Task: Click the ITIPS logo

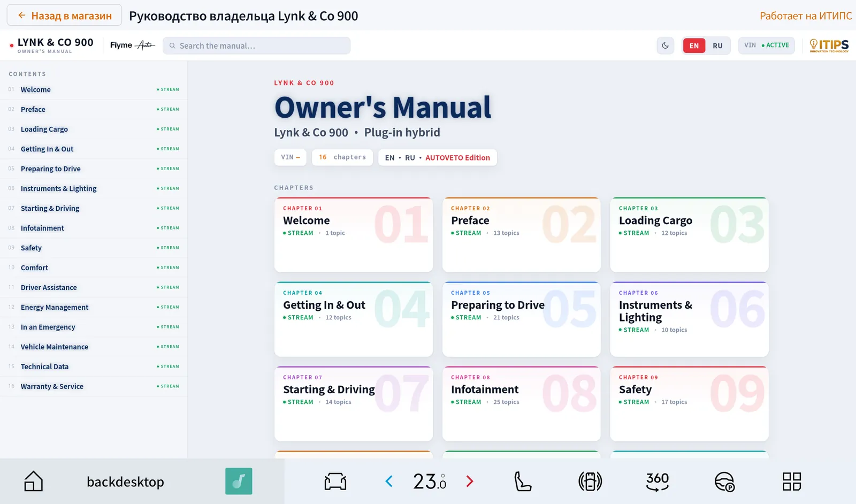Action: (x=829, y=45)
